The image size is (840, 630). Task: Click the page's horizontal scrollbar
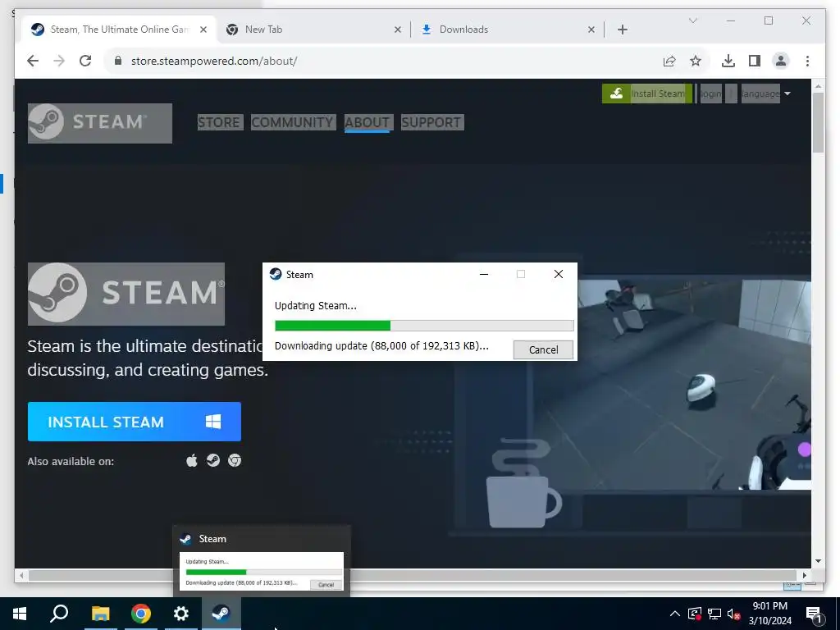pyautogui.click(x=413, y=575)
